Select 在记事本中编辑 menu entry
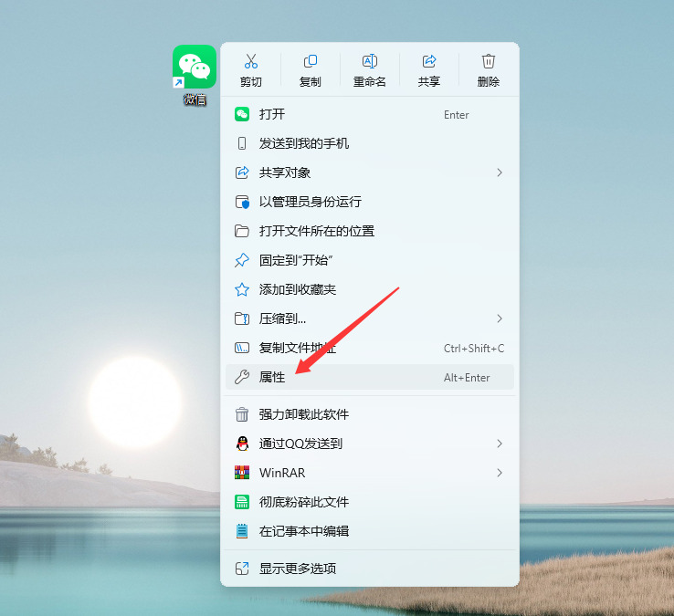The height and width of the screenshot is (616, 674). click(x=370, y=531)
